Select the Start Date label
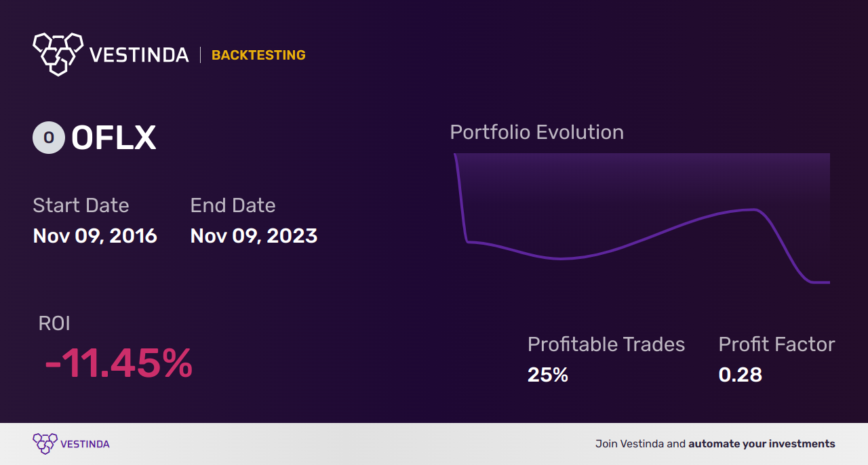Screen dimensions: 868x465 point(81,205)
